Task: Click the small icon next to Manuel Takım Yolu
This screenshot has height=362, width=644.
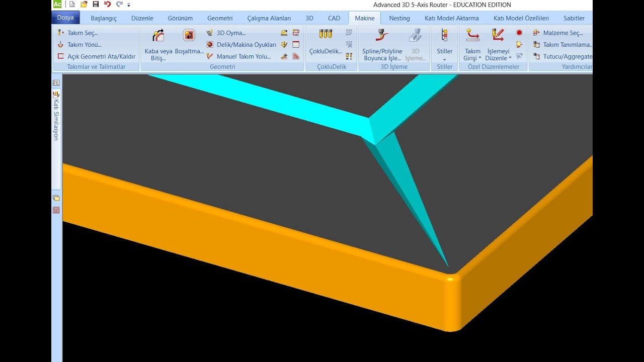Action: pos(284,56)
